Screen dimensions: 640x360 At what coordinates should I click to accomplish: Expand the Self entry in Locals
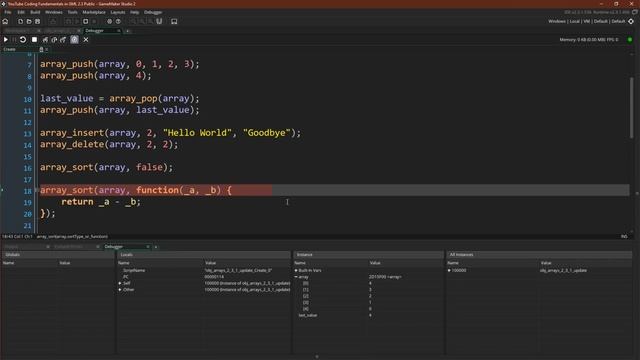click(x=120, y=283)
